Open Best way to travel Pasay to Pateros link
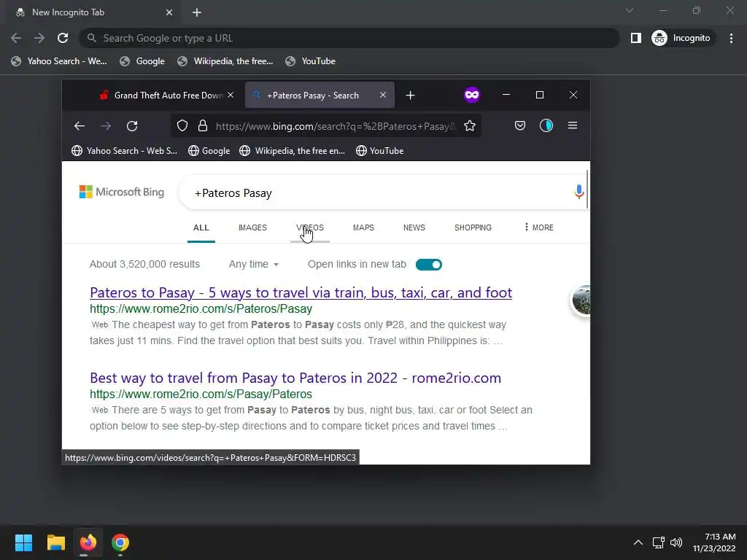The height and width of the screenshot is (560, 747). 295,378
